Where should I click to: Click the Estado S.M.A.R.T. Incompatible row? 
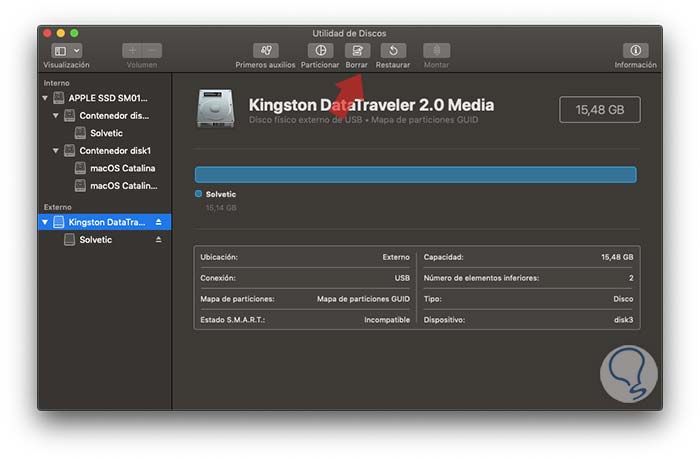click(x=305, y=320)
